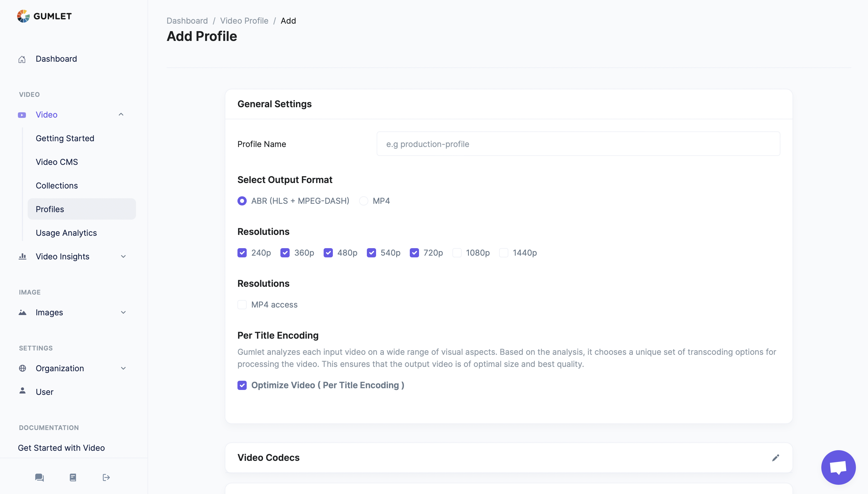Image resolution: width=868 pixels, height=494 pixels.
Task: Uncheck the 240p resolution checkbox
Action: [x=242, y=253]
